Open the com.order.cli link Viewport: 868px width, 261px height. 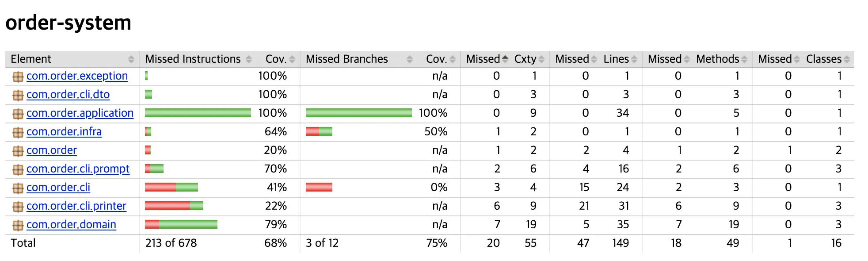tap(58, 187)
